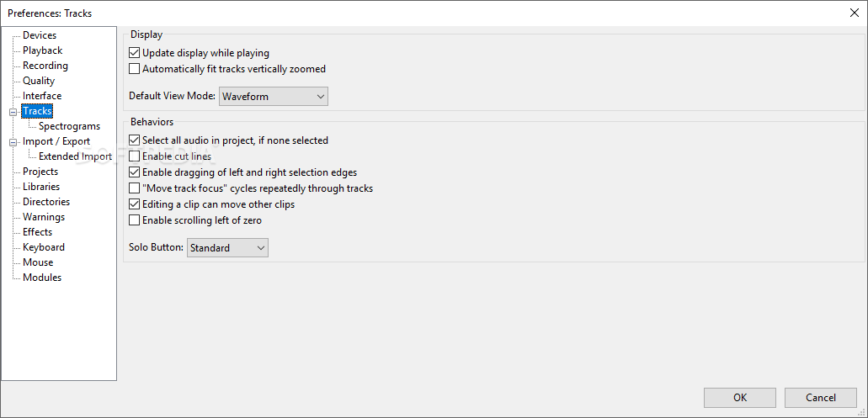Uncheck Update display while playing

click(x=134, y=53)
